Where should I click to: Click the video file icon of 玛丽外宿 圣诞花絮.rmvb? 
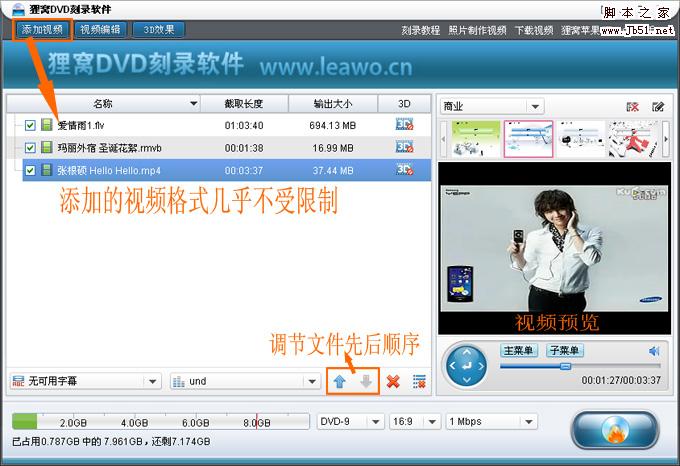click(46, 147)
